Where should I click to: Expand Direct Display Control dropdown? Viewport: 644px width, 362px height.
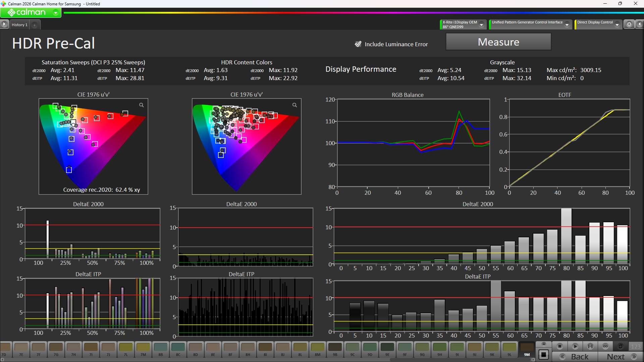(x=617, y=24)
